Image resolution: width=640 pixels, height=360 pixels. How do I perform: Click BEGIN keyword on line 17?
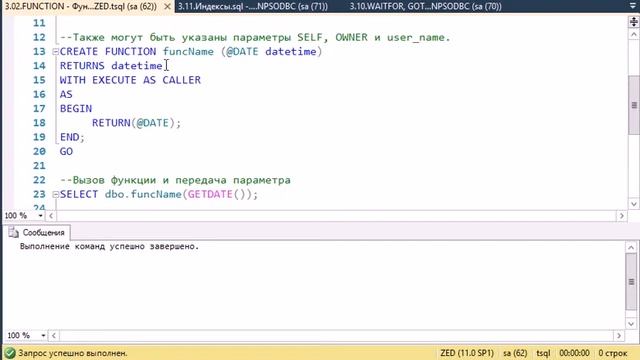76,109
